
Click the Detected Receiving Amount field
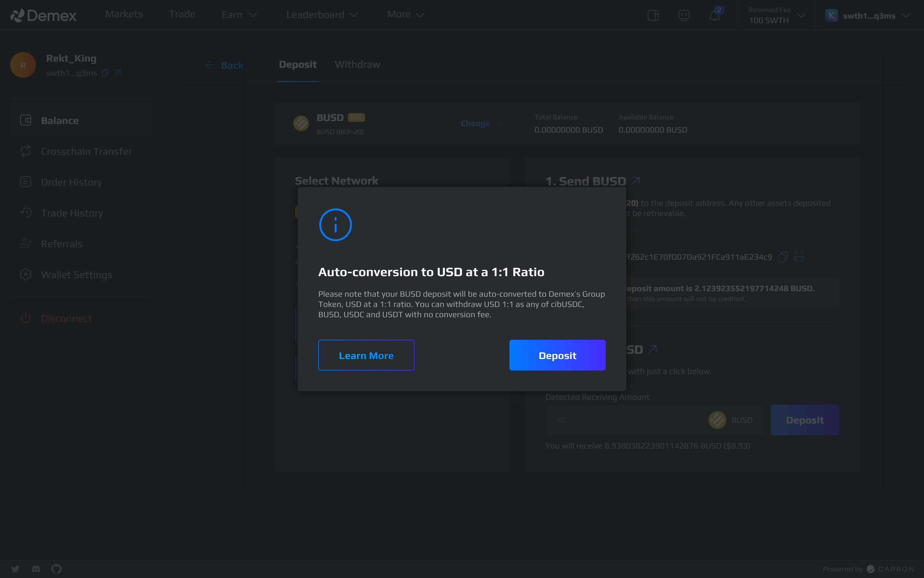(654, 420)
